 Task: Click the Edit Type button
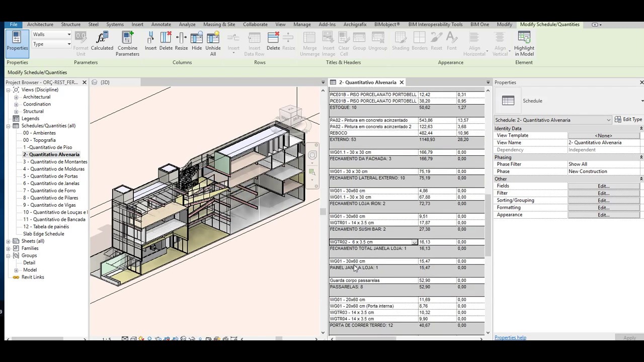tap(628, 120)
